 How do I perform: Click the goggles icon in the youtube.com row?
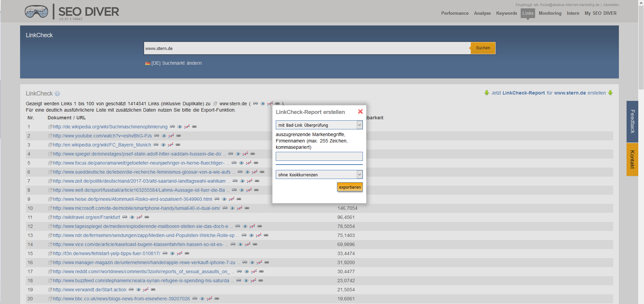156,136
